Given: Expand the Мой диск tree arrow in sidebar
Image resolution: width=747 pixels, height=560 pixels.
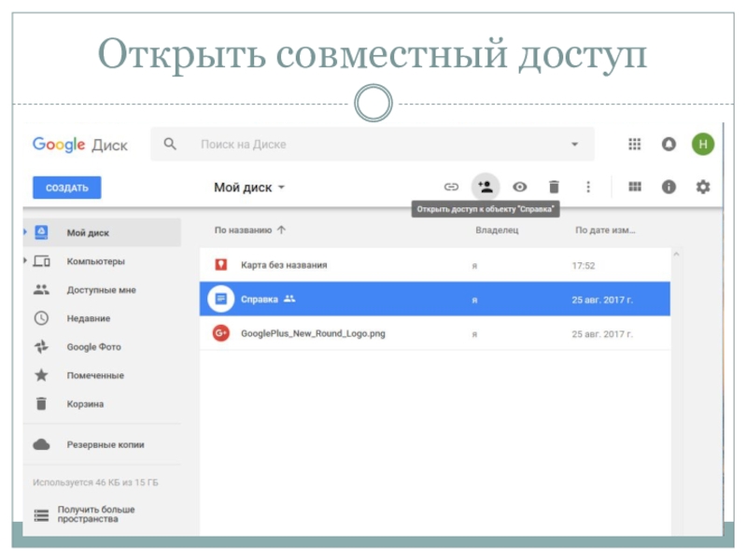Looking at the screenshot, I should [25, 231].
